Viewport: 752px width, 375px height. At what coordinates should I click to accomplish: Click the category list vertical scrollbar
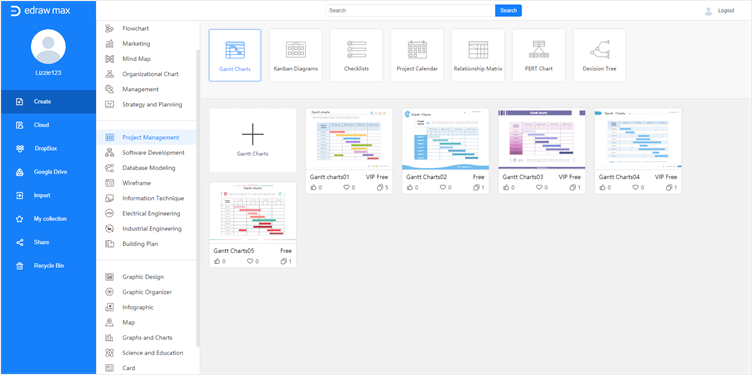coord(198,198)
